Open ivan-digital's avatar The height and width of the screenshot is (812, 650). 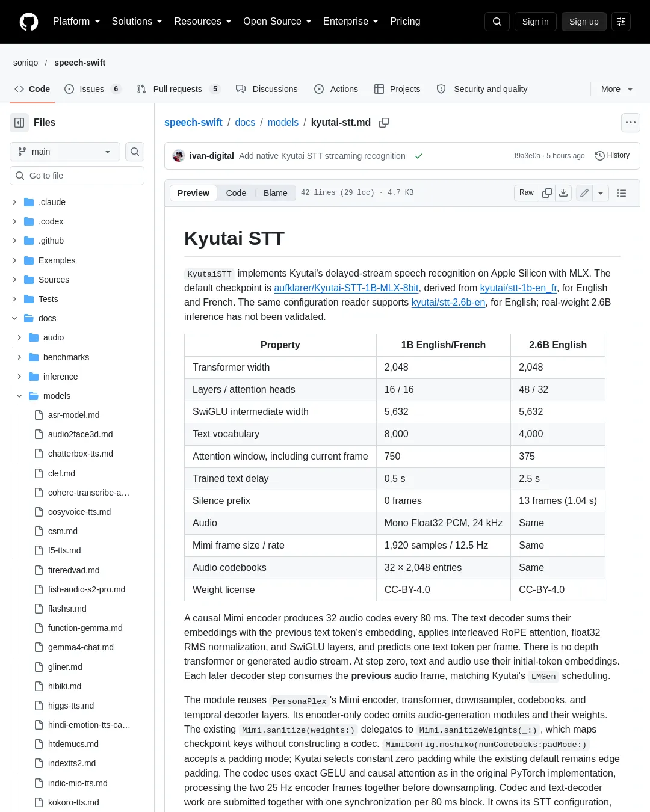pos(178,156)
